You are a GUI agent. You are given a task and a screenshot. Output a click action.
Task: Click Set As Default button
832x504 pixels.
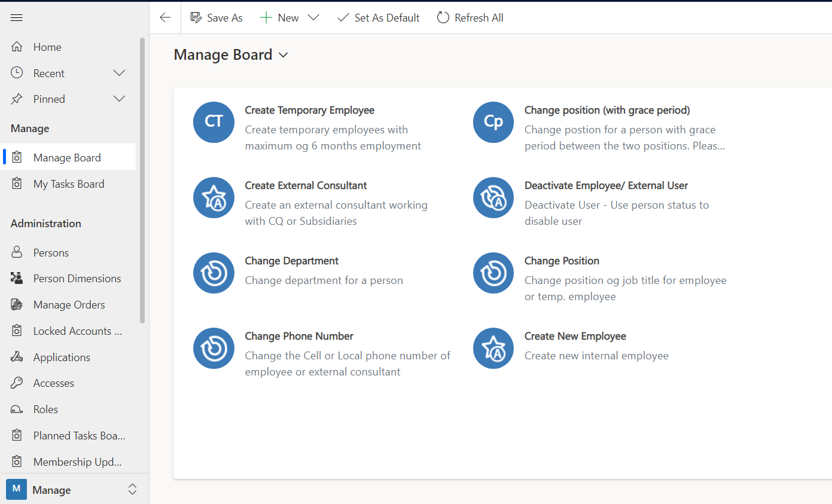(379, 18)
